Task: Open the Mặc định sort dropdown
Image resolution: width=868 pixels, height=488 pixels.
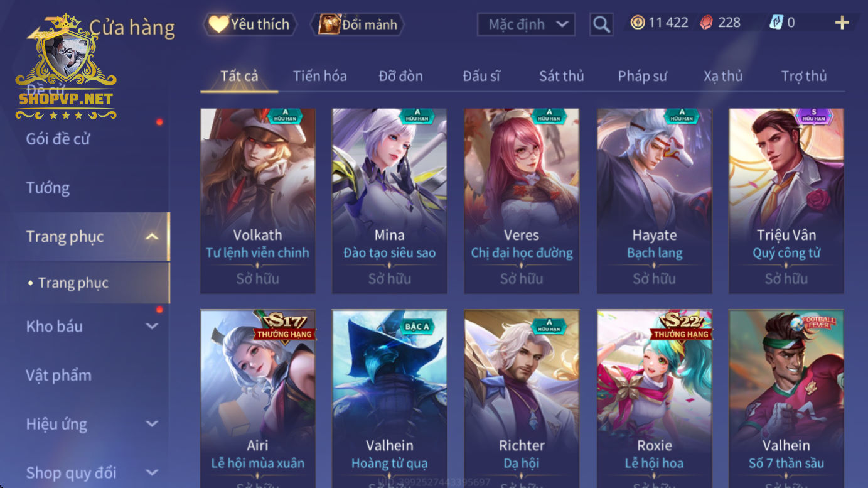Action: [527, 25]
